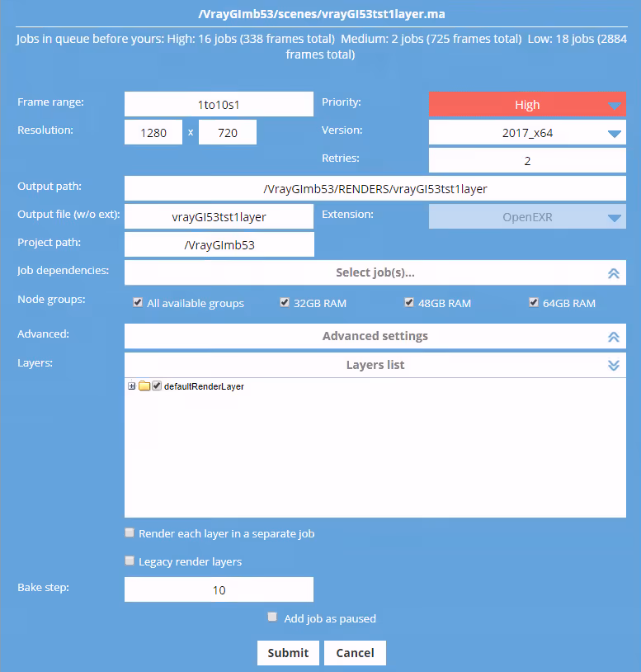Enable Legacy render layers checkbox
Viewport: 641px width, 672px height.
[130, 561]
